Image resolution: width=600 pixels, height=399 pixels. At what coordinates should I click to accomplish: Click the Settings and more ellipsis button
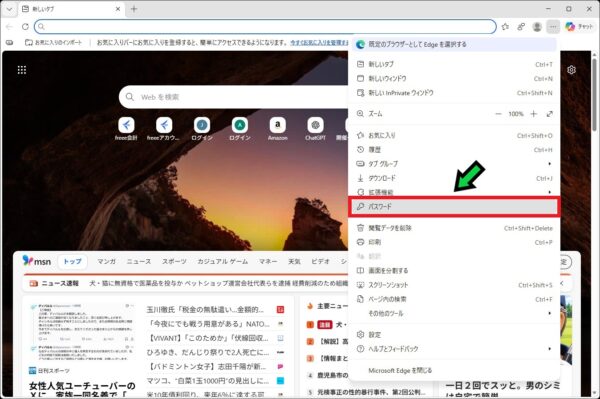[x=553, y=27]
